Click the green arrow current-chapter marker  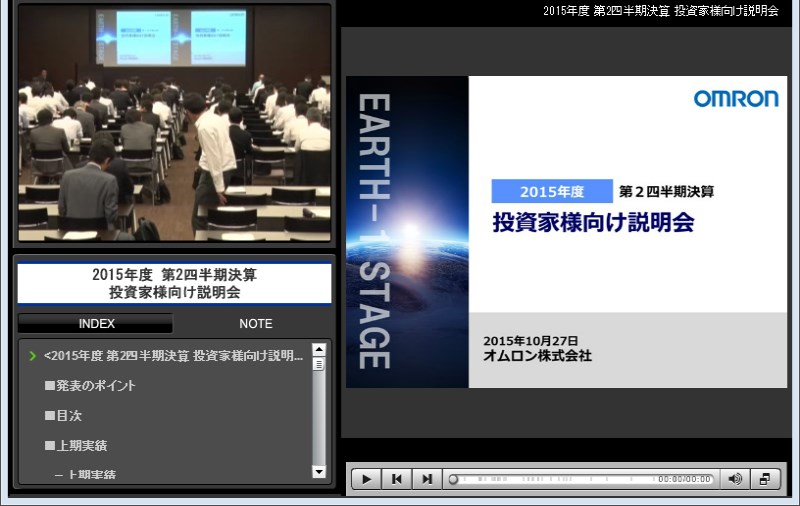point(33,356)
